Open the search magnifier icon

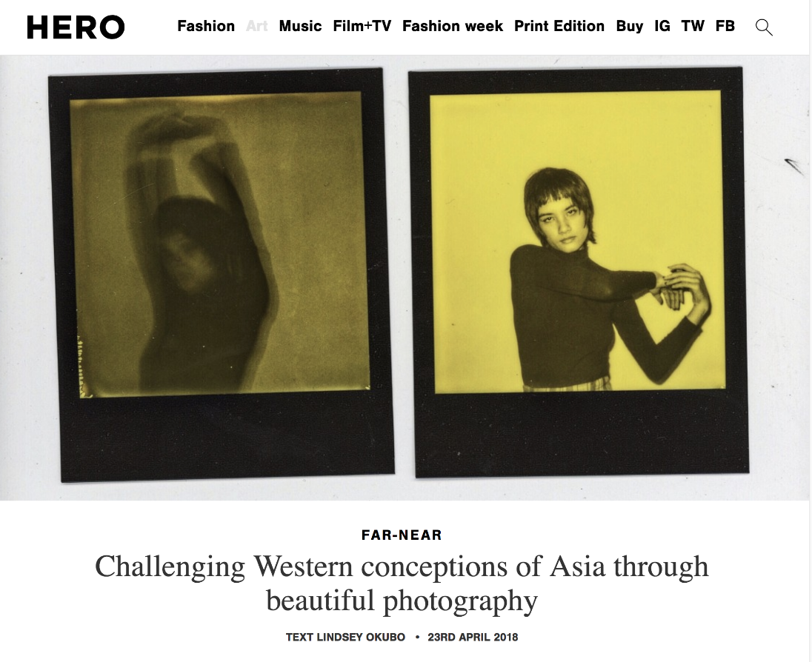(764, 27)
